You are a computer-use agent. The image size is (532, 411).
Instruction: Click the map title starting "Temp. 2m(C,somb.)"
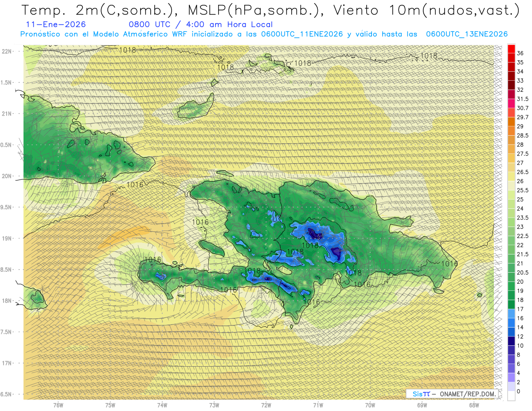270,10
